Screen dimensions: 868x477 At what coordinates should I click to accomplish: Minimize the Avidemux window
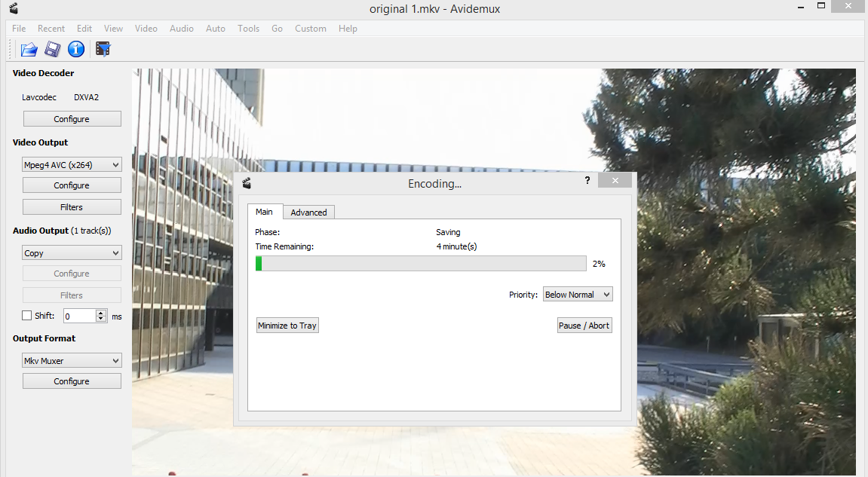pos(800,8)
